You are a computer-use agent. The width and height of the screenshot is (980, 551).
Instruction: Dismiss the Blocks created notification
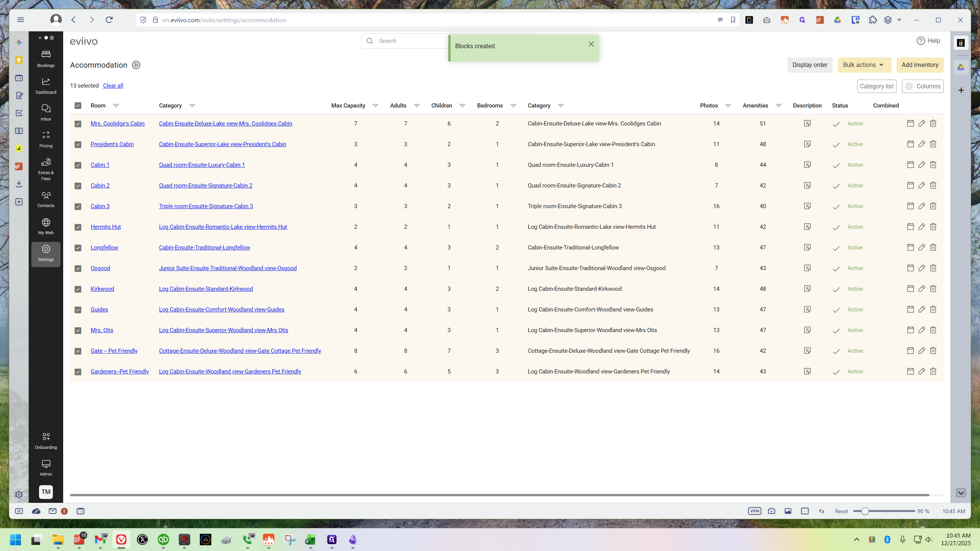(591, 44)
